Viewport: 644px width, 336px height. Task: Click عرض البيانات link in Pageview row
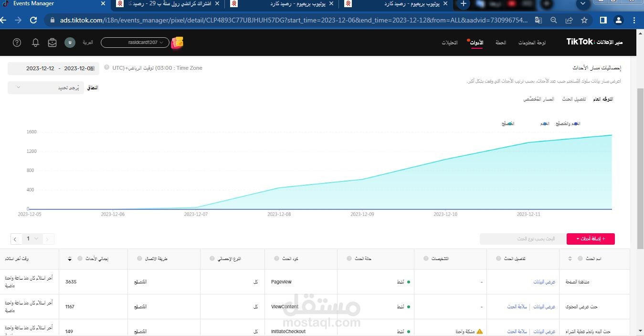tap(544, 282)
